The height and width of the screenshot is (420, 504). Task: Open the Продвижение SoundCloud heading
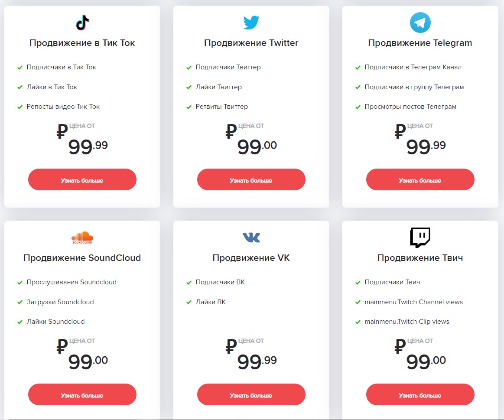(x=82, y=258)
